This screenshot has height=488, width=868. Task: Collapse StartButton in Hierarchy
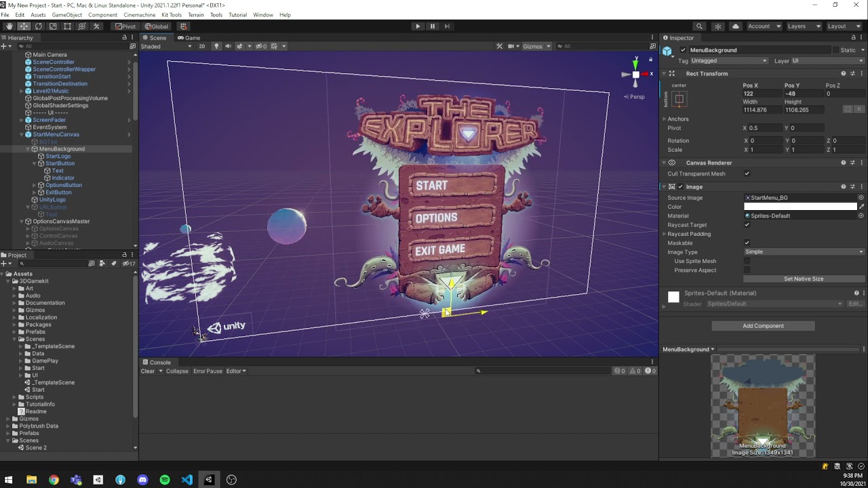click(35, 163)
